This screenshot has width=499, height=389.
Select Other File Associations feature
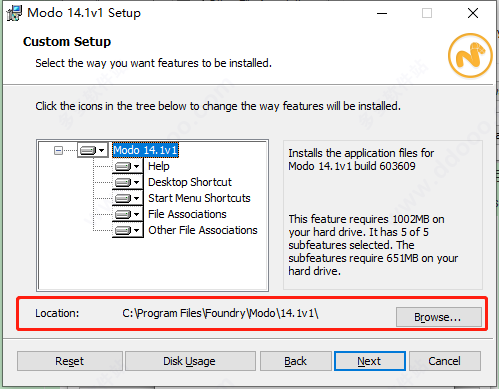click(x=203, y=230)
